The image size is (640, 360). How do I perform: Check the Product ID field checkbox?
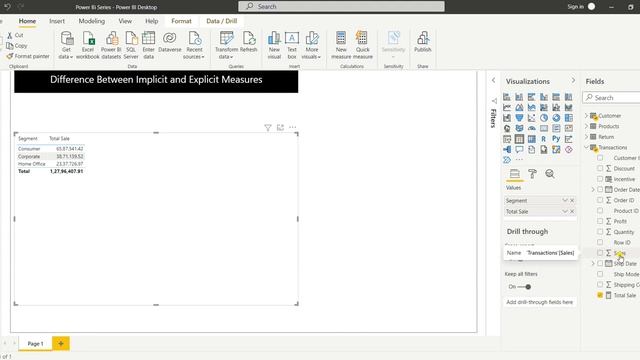(600, 211)
